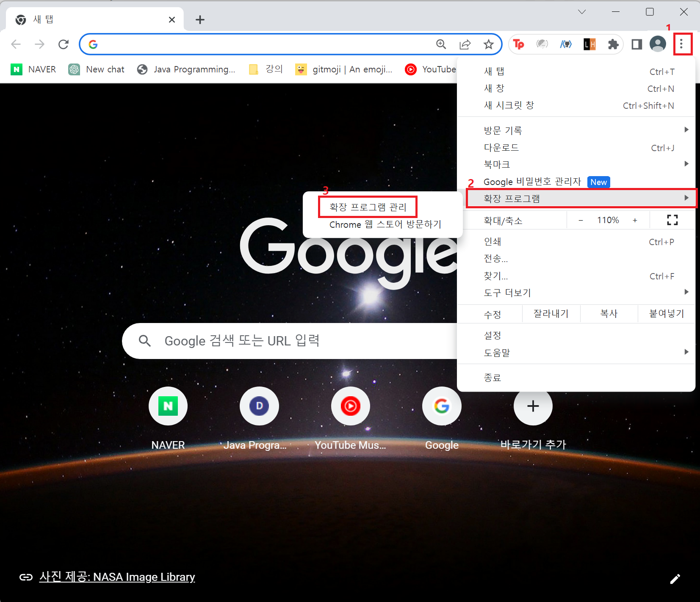Select 새 창 menu item
Viewport: 700px width, 602px height.
click(576, 88)
